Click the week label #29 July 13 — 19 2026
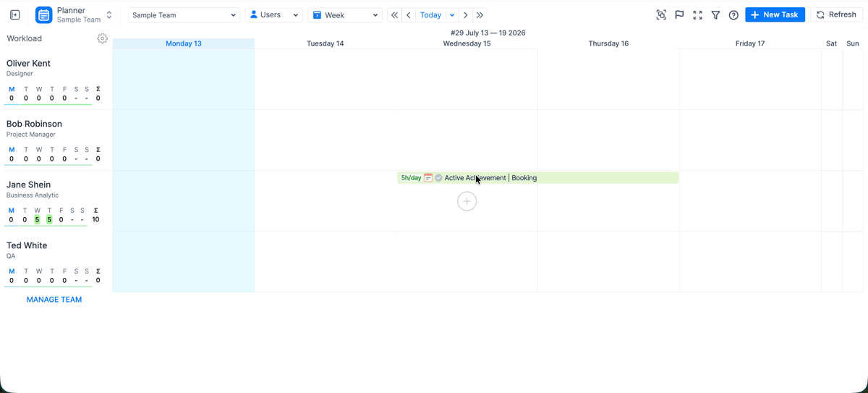This screenshot has width=868, height=393. tap(488, 33)
